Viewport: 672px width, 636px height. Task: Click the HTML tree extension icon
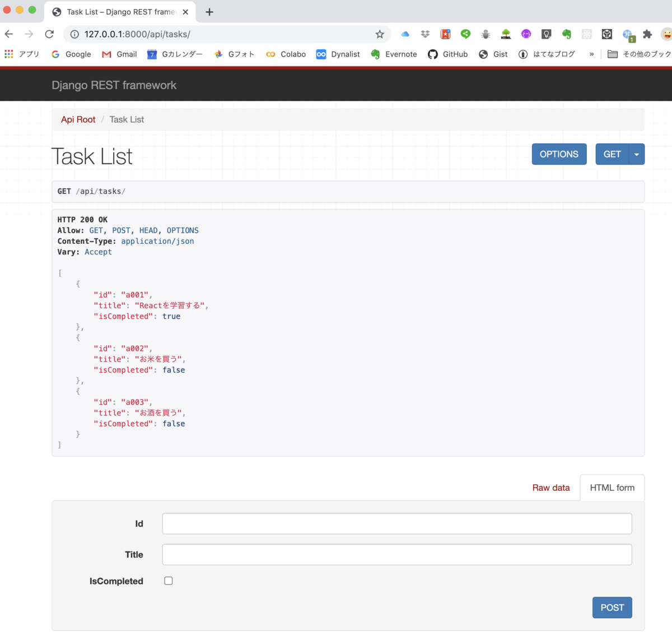[506, 34]
